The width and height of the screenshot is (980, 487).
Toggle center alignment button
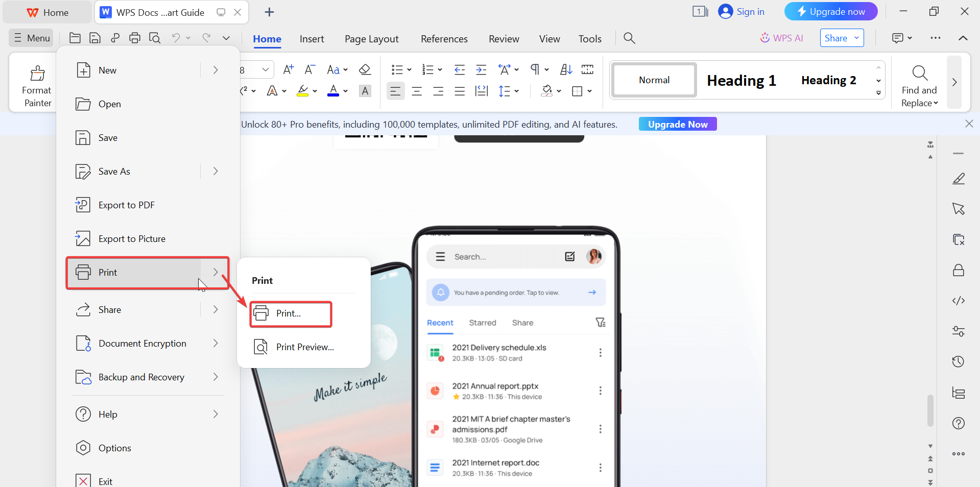[417, 91]
